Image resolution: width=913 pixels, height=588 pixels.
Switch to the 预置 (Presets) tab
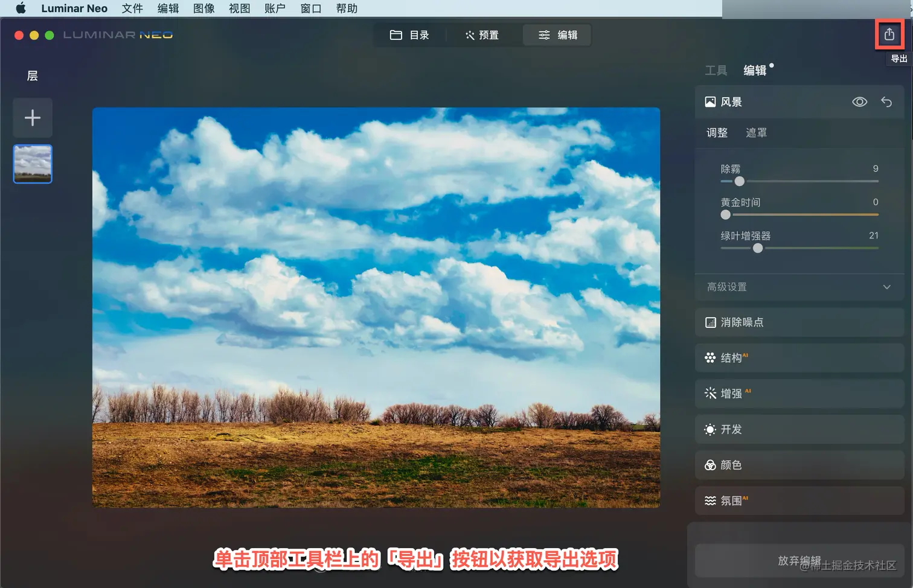click(x=482, y=35)
